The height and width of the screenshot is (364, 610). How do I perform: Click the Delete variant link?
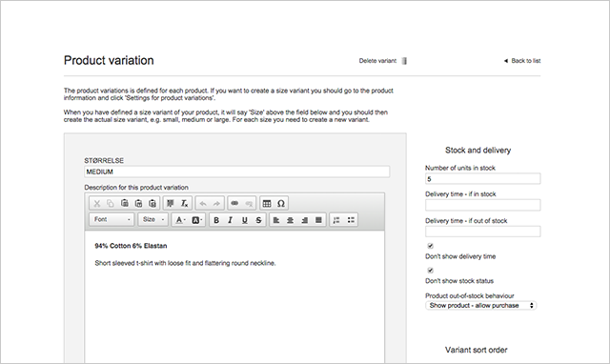pyautogui.click(x=377, y=61)
